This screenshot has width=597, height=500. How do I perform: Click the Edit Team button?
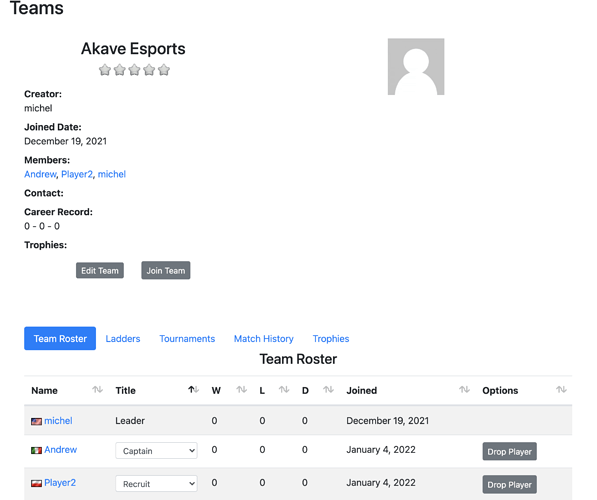click(x=100, y=270)
